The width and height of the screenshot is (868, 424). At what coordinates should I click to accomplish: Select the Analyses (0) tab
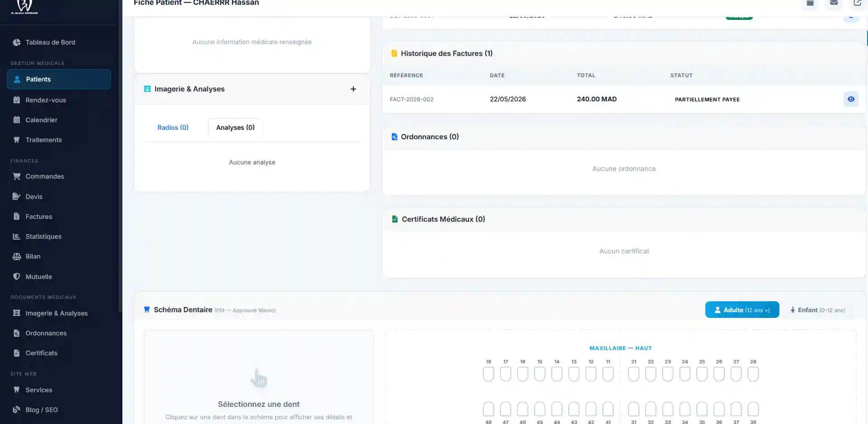235,127
